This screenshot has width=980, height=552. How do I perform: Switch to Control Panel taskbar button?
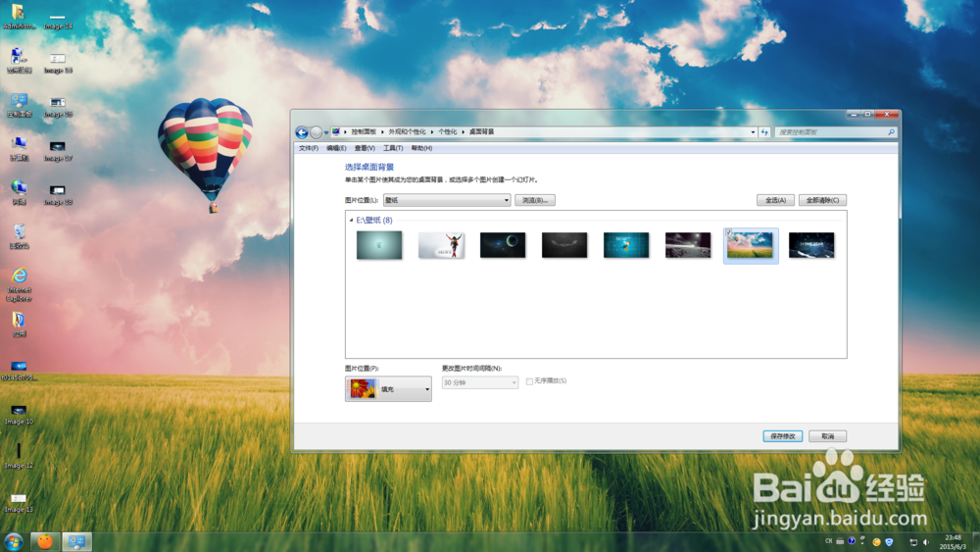[76, 541]
